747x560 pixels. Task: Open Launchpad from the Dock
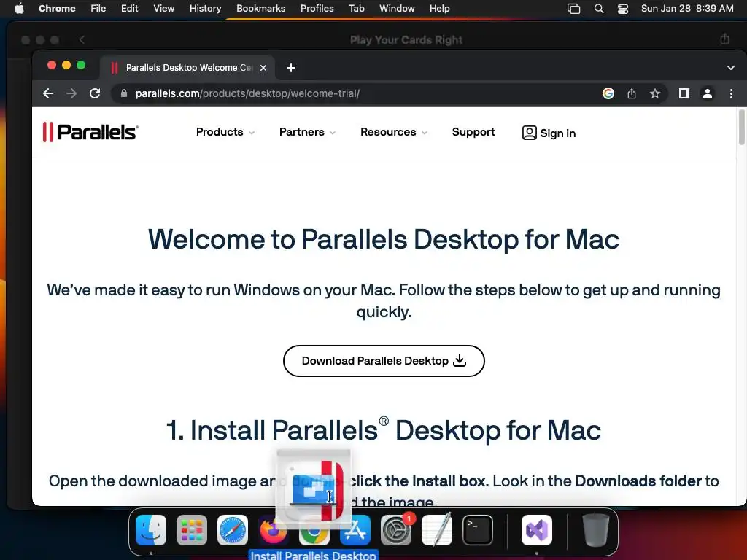pos(192,530)
